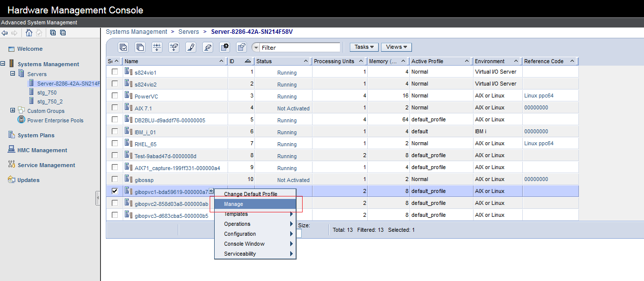644x281 pixels.
Task: Open the Serviceability submenu
Action: (255, 254)
